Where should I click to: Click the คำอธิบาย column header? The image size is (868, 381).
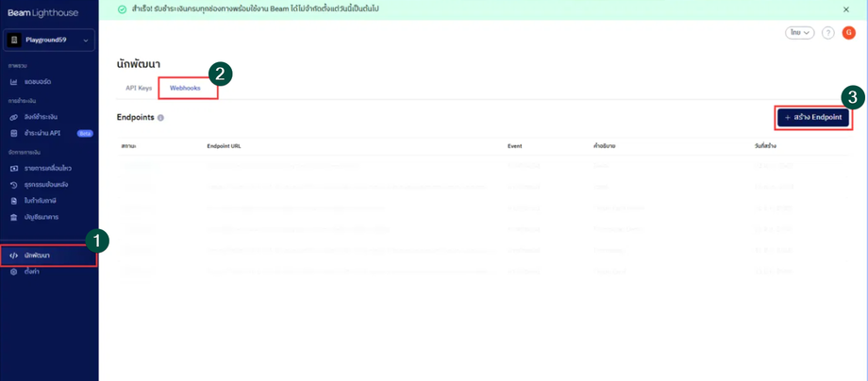(605, 146)
